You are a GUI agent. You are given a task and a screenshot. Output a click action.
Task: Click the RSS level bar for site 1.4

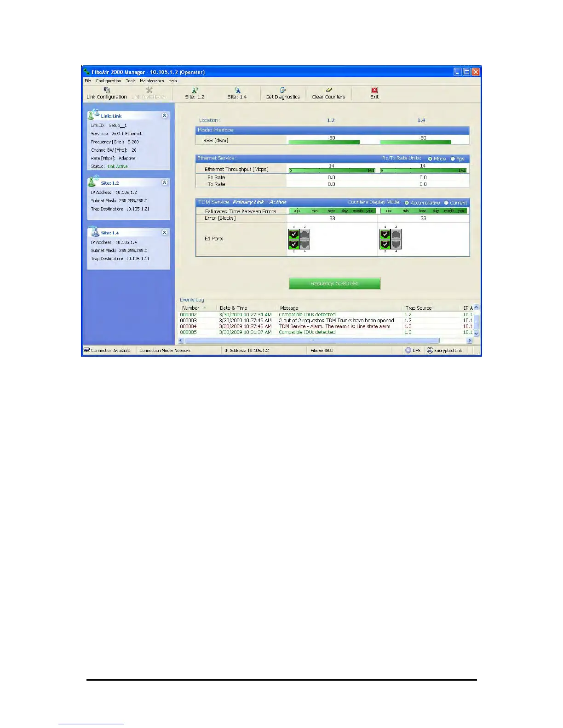[x=415, y=142]
